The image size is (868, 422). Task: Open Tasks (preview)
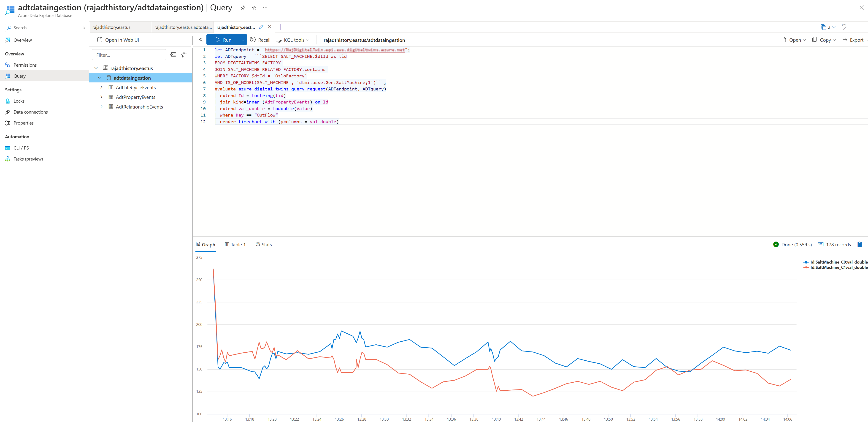tap(28, 159)
